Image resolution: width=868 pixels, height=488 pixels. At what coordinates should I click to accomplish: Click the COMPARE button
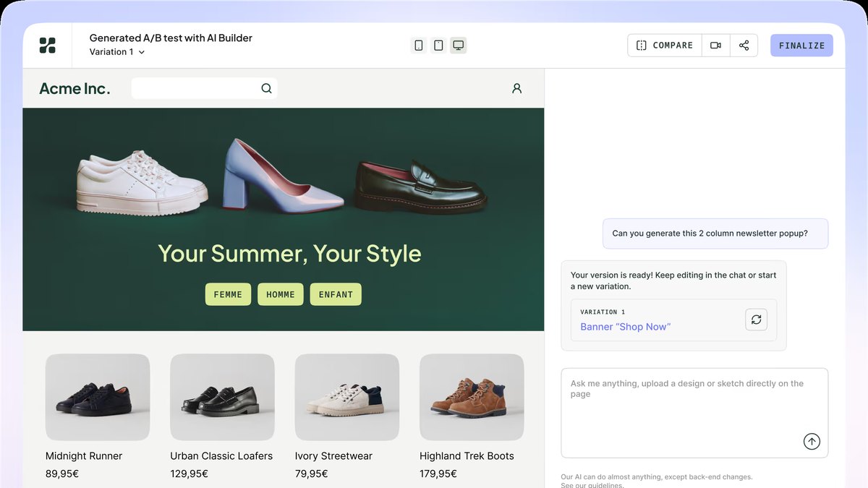pos(665,46)
